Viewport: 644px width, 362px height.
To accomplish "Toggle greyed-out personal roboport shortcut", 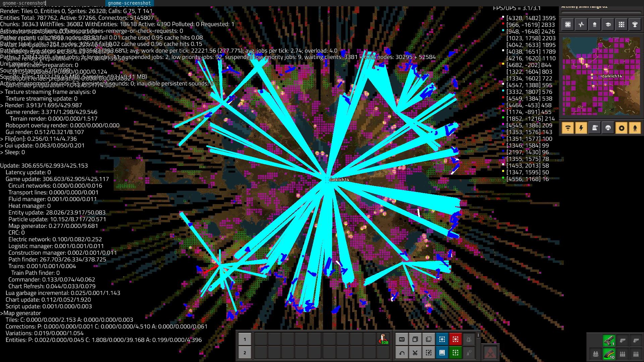I will pos(469,340).
